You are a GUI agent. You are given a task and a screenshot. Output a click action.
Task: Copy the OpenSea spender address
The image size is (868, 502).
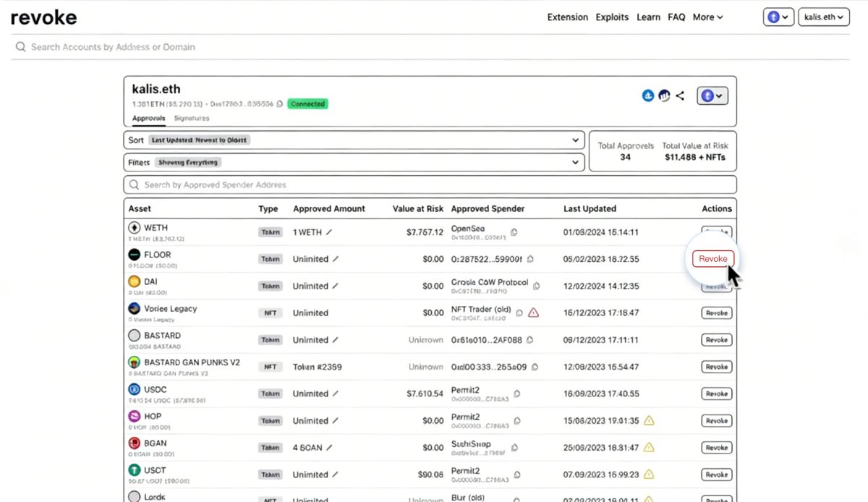[514, 232]
